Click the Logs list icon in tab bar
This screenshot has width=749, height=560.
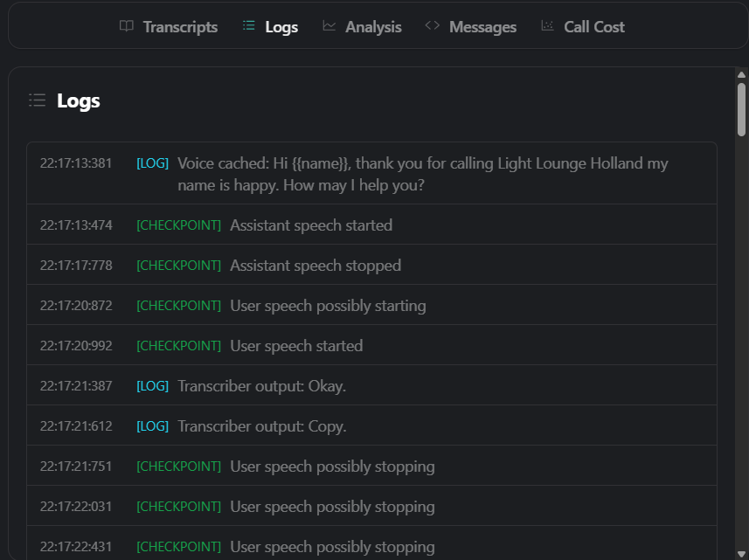pyautogui.click(x=248, y=25)
